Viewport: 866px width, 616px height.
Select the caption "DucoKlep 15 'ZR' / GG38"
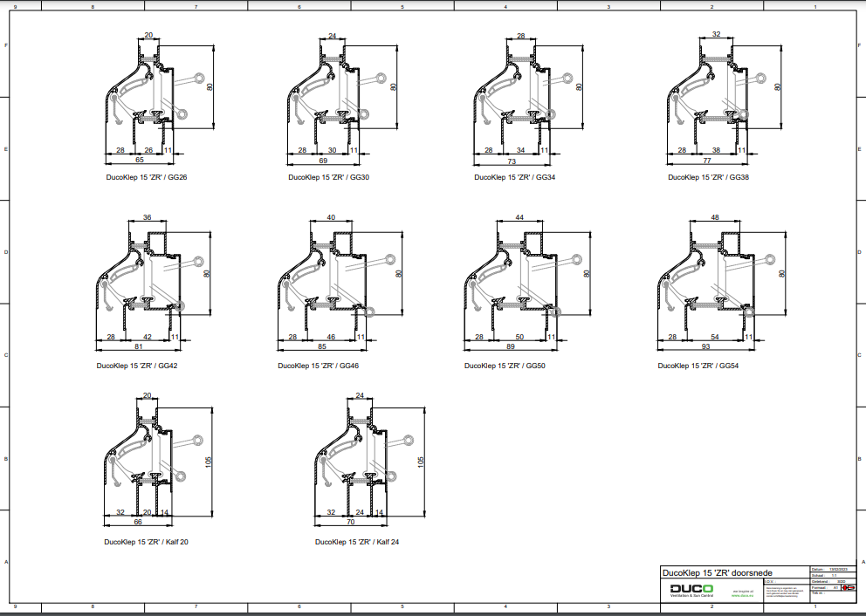pyautogui.click(x=709, y=177)
